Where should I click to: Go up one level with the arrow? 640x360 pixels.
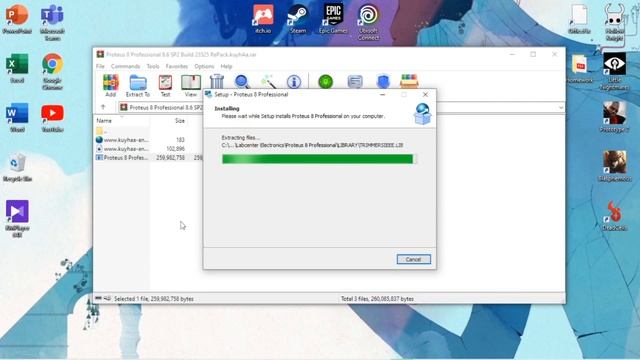(103, 107)
